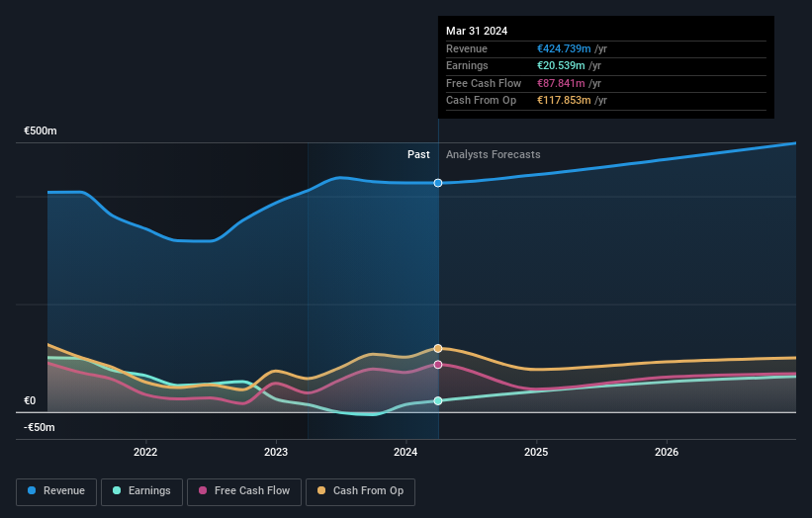The height and width of the screenshot is (518, 812).
Task: Toggle the Earnings legend series
Action: tap(141, 491)
